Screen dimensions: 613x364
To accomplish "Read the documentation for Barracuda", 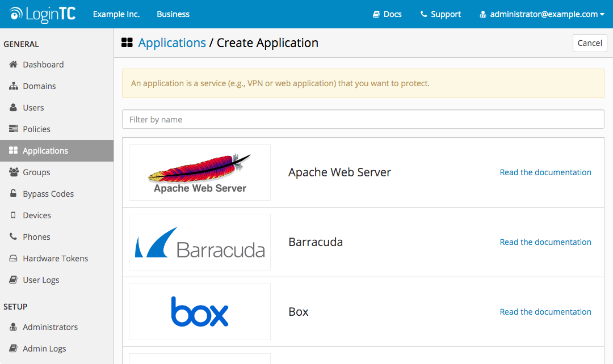I will [545, 242].
